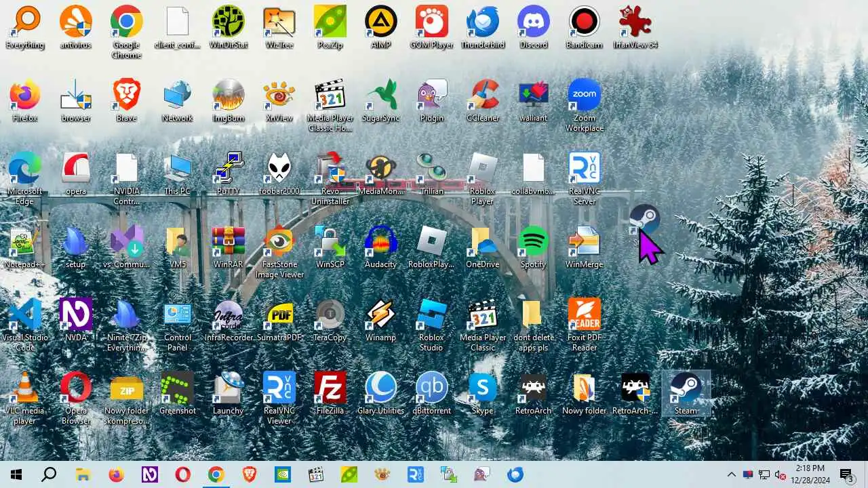Select the Spotify desktop icon
This screenshot has height=488, width=868.
pyautogui.click(x=534, y=247)
